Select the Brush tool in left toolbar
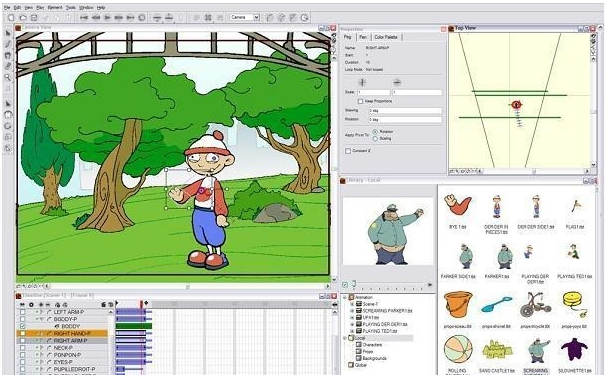The height and width of the screenshot is (375, 608). [x=8, y=44]
